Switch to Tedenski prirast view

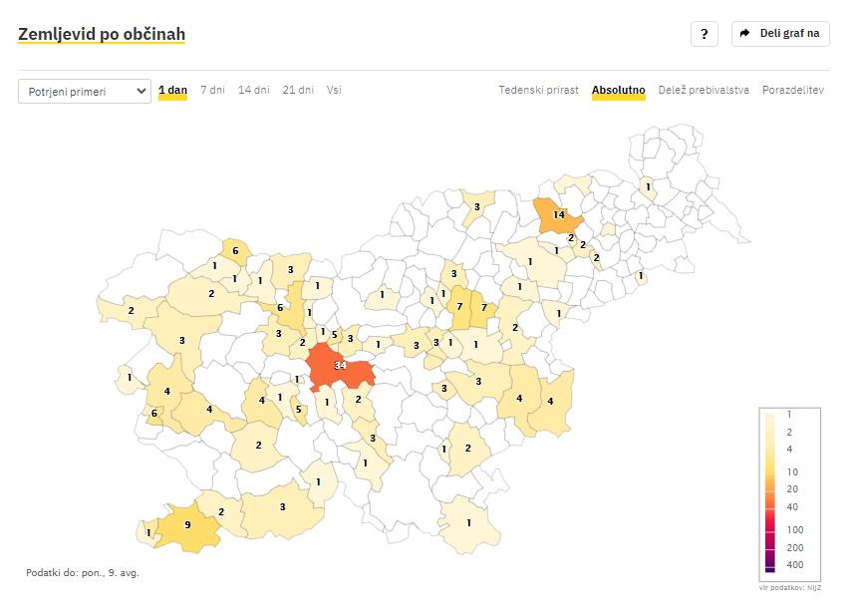(x=538, y=90)
